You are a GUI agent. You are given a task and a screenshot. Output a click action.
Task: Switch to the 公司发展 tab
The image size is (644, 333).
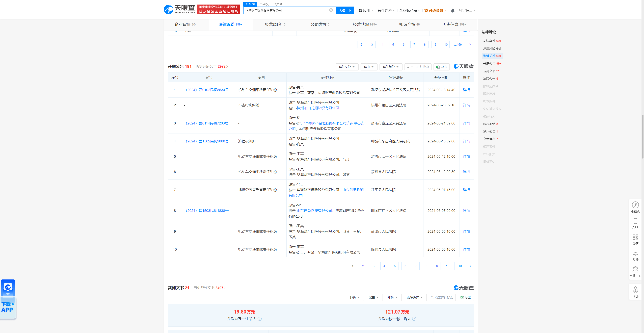[320, 24]
